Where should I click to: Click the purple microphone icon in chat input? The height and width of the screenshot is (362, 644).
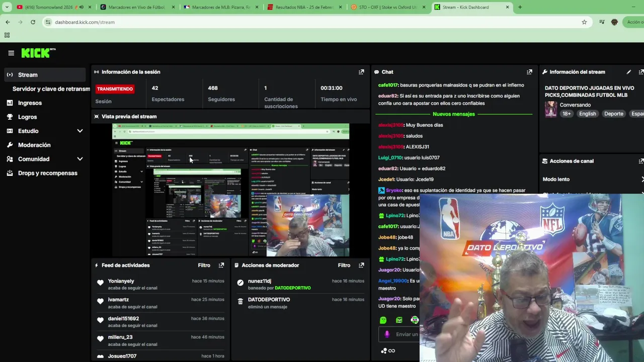coord(386,334)
